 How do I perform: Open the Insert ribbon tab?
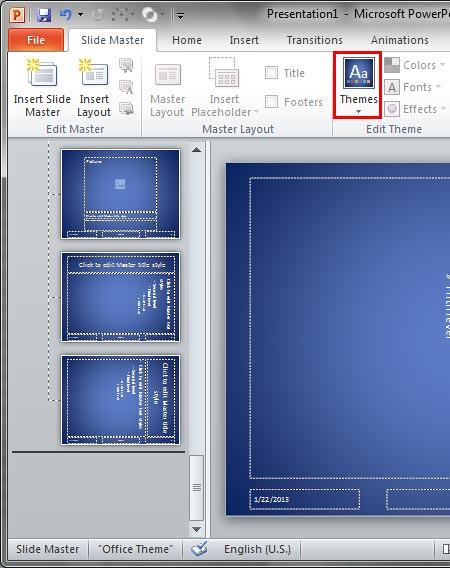[x=244, y=40]
